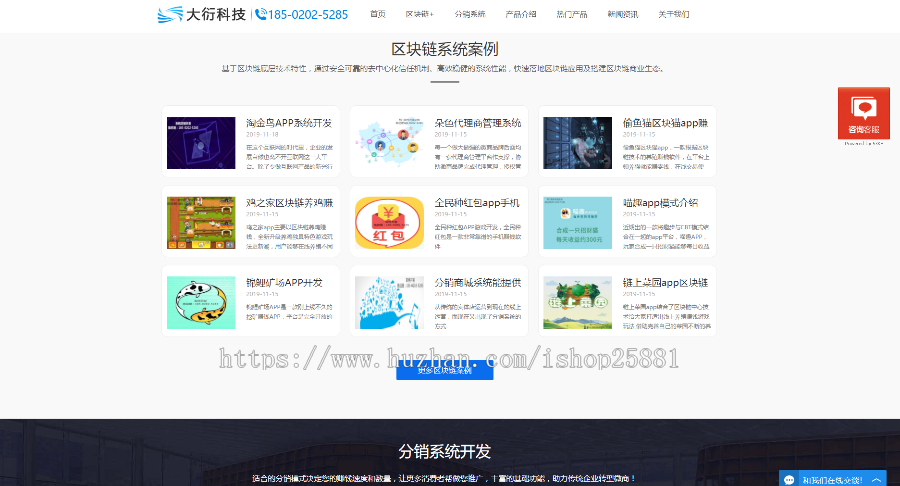Viewport: 900px width, 486px height.
Task: Open the 淘金鸟APP系统开发 title link
Action: [289, 123]
